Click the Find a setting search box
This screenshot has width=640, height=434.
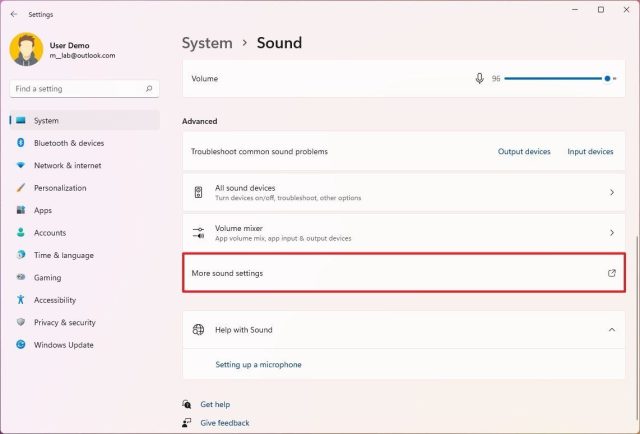pyautogui.click(x=84, y=89)
